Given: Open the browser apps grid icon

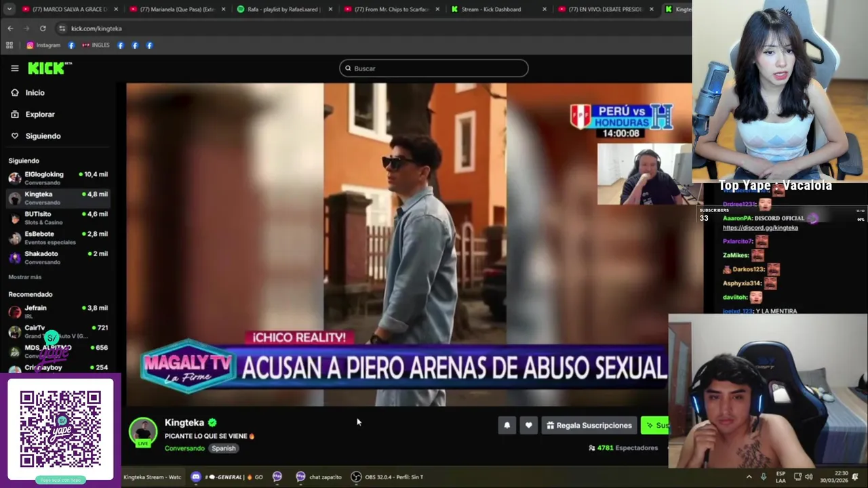Looking at the screenshot, I should click(9, 45).
